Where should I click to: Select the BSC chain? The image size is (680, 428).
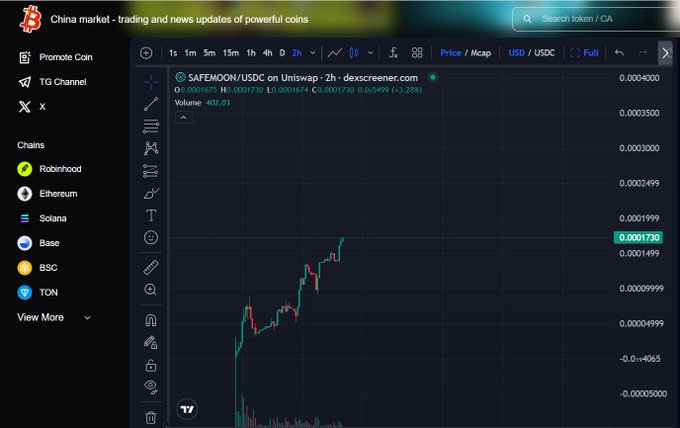pos(37,268)
